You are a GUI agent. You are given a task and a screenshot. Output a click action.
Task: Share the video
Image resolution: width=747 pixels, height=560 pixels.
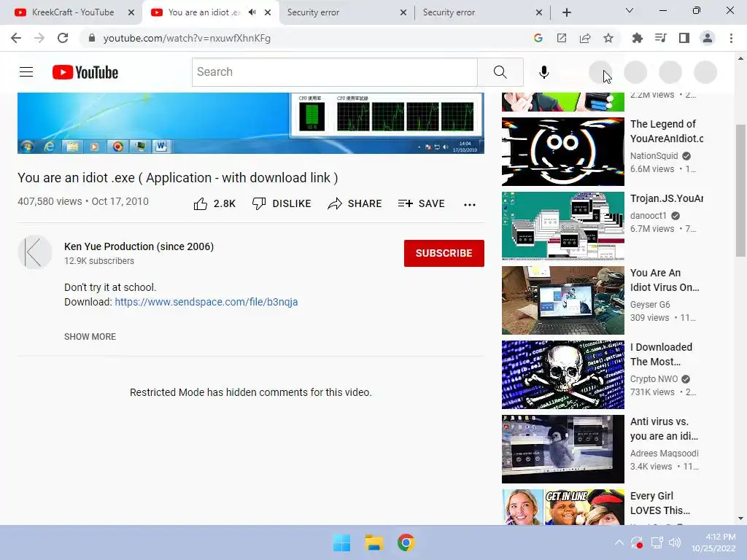click(x=355, y=204)
